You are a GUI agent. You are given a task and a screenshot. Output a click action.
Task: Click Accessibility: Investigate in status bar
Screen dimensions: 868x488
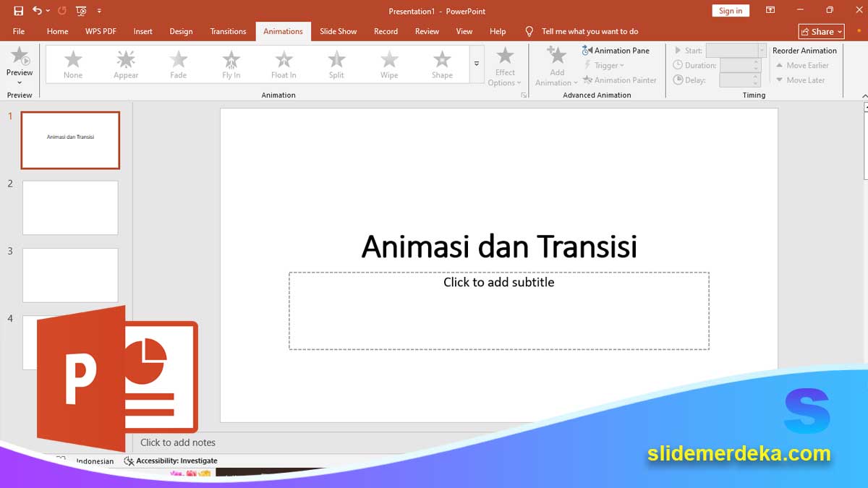tap(176, 461)
